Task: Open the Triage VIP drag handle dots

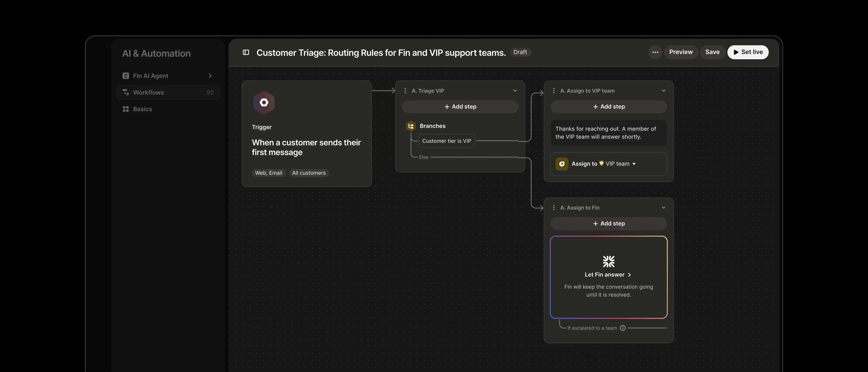Action: pyautogui.click(x=405, y=91)
